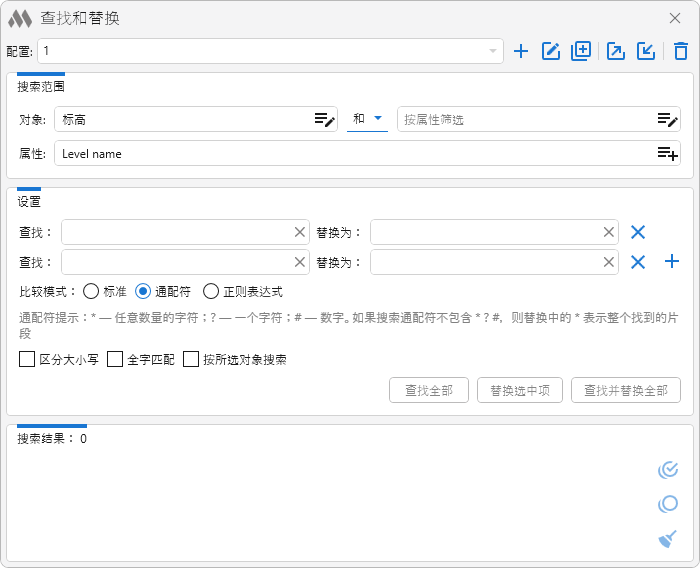This screenshot has width=700, height=568.
Task: Click the add new configuration plus icon
Action: coord(520,51)
